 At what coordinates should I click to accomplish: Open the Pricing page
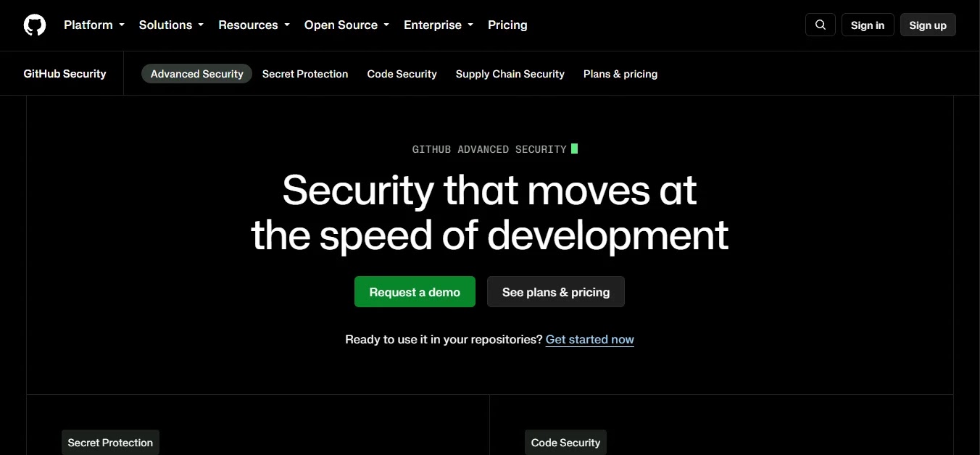tap(507, 25)
